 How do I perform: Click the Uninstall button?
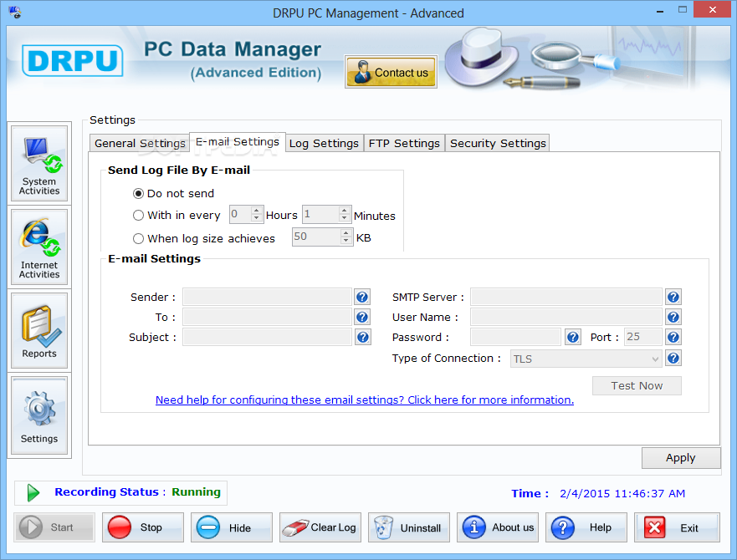(x=409, y=527)
